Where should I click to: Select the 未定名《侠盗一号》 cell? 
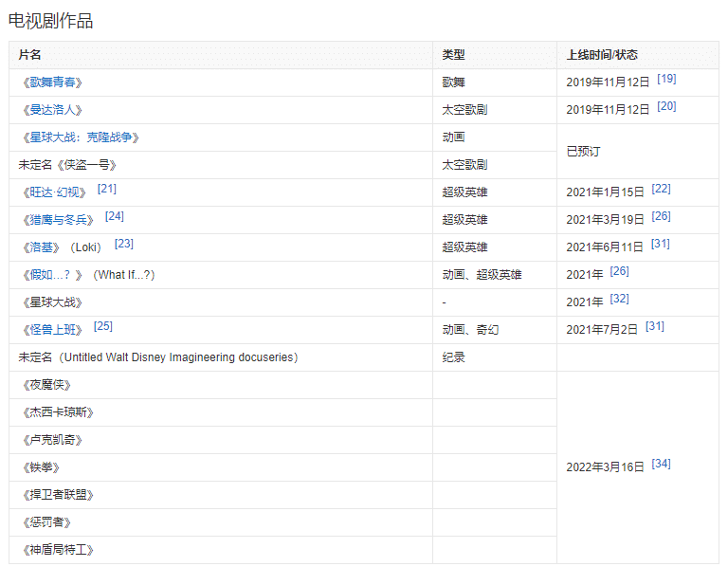point(221,165)
